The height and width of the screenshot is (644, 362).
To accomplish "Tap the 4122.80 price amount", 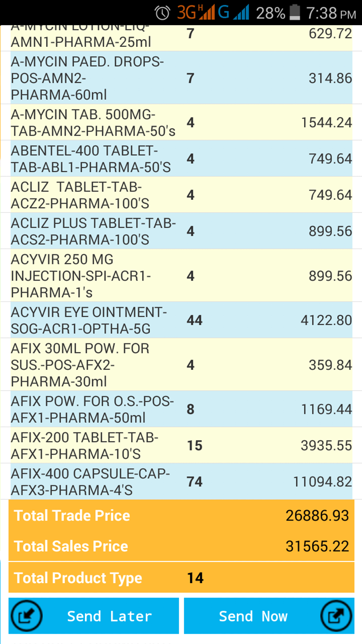I will point(326,320).
